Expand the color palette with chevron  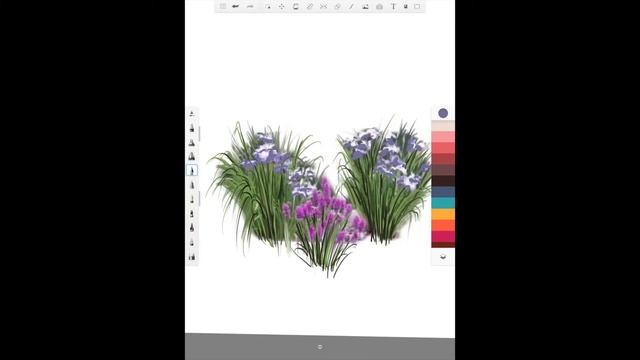coord(443,257)
